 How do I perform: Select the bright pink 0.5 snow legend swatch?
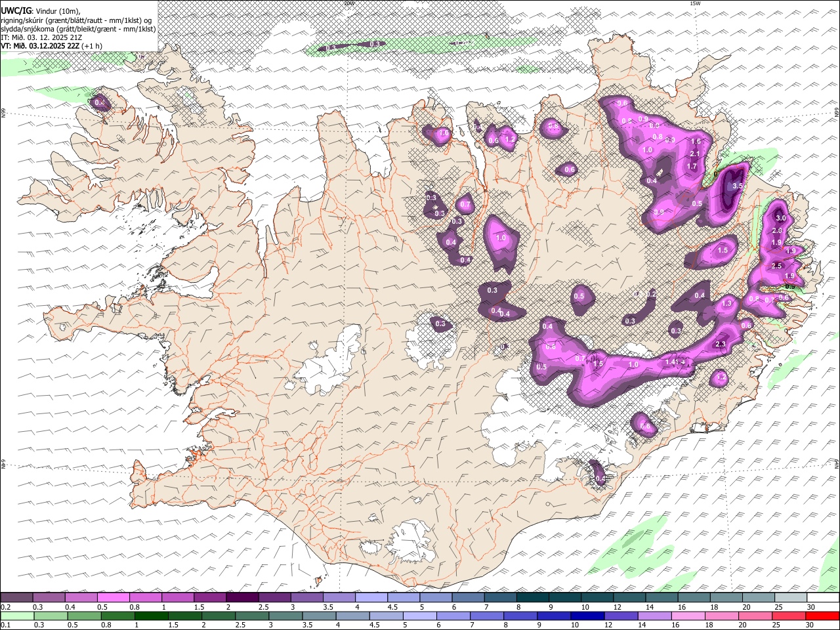tap(113, 598)
